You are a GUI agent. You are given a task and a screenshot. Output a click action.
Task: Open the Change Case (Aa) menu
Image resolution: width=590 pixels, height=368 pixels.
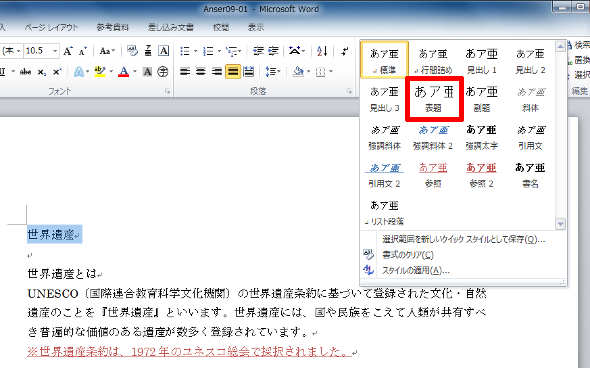[107, 51]
